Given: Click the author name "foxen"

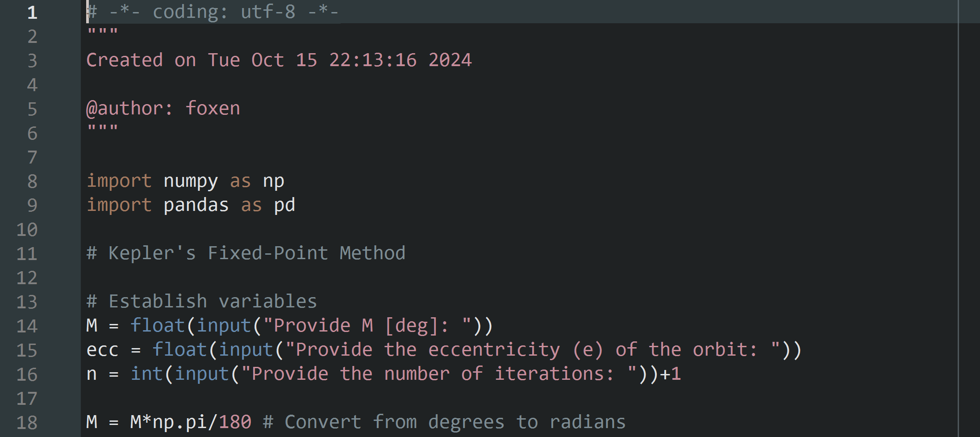Looking at the screenshot, I should [213, 109].
